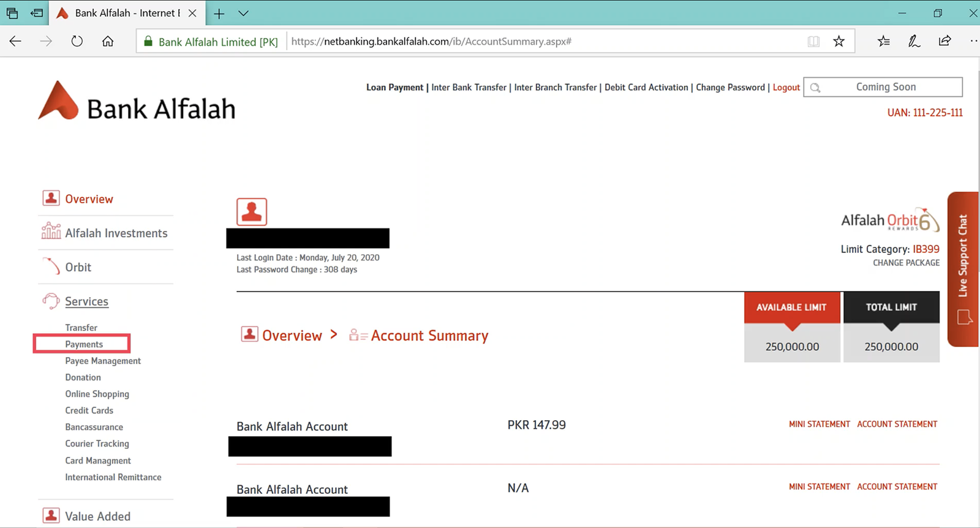980x528 pixels.
Task: Open International Remittance link
Action: point(113,477)
